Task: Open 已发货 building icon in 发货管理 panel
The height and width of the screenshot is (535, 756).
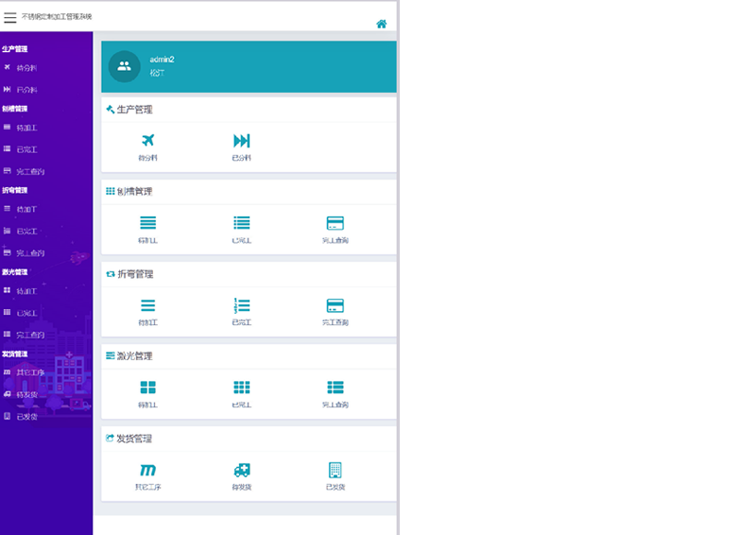Action: (x=335, y=470)
